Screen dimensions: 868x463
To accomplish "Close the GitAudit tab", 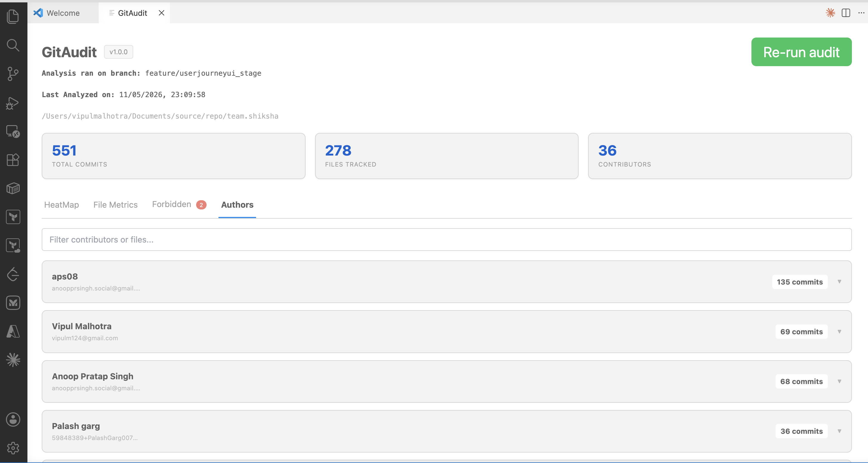I will coord(161,13).
